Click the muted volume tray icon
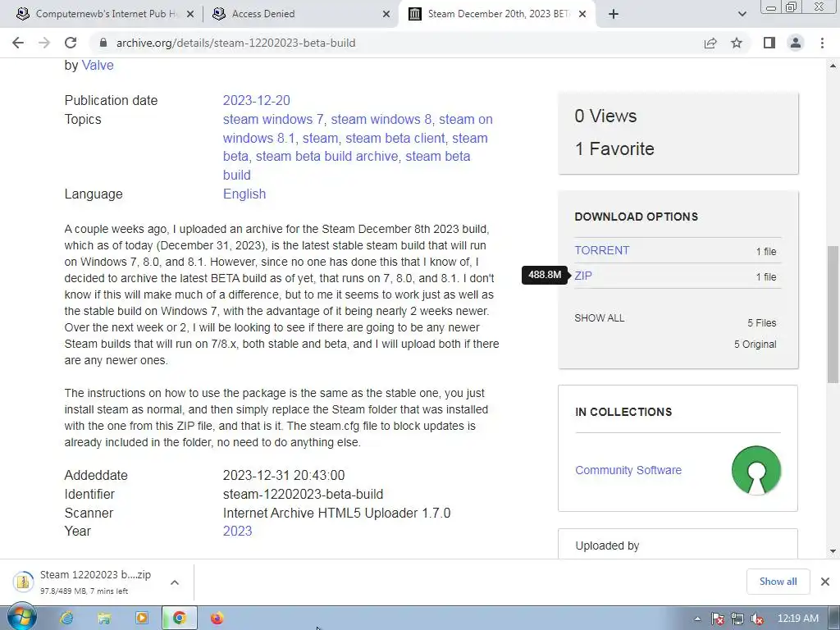This screenshot has height=630, width=840. (x=757, y=619)
